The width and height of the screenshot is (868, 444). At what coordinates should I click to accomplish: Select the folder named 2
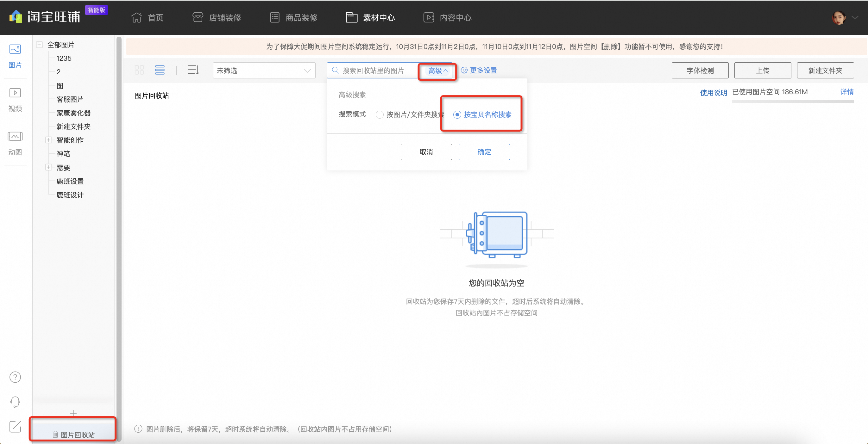coord(59,72)
